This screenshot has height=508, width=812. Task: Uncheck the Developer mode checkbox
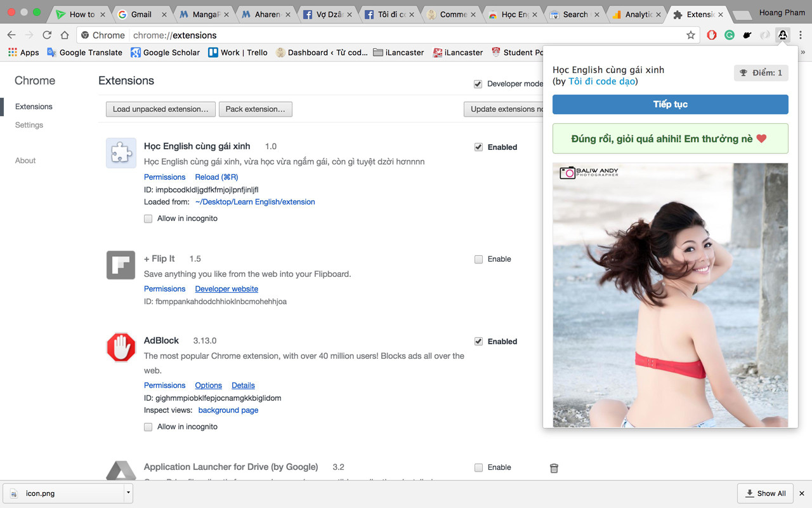tap(478, 84)
